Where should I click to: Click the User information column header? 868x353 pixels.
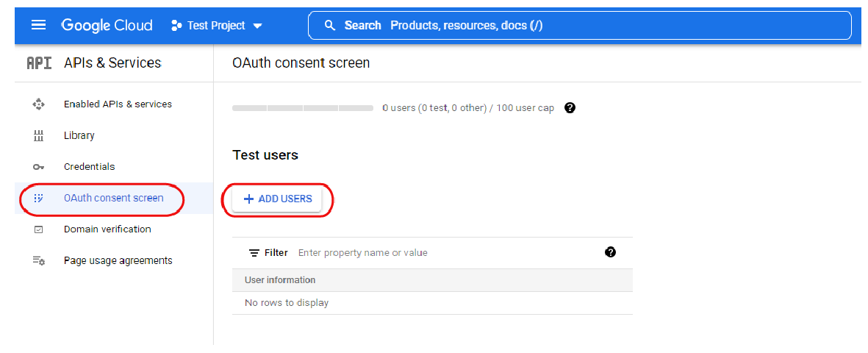[280, 280]
